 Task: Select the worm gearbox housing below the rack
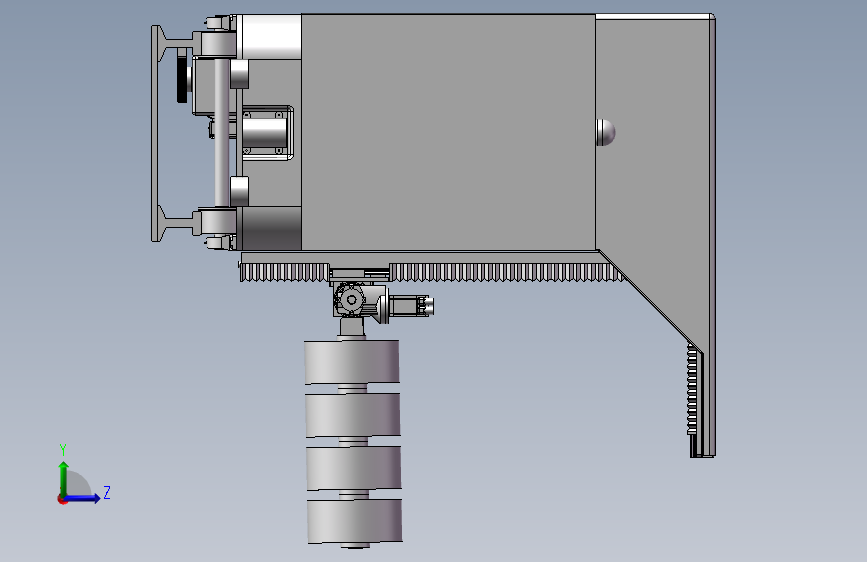pos(351,300)
